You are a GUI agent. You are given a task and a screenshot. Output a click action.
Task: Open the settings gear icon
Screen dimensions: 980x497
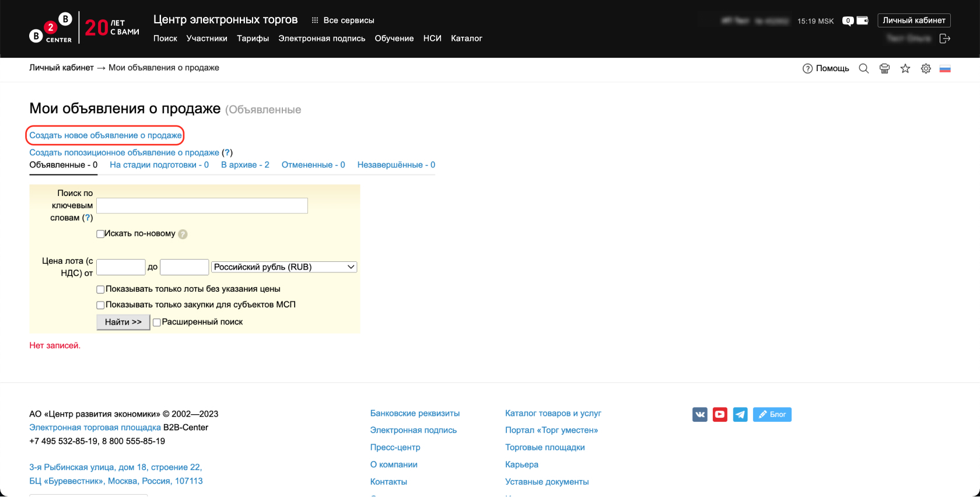[926, 69]
